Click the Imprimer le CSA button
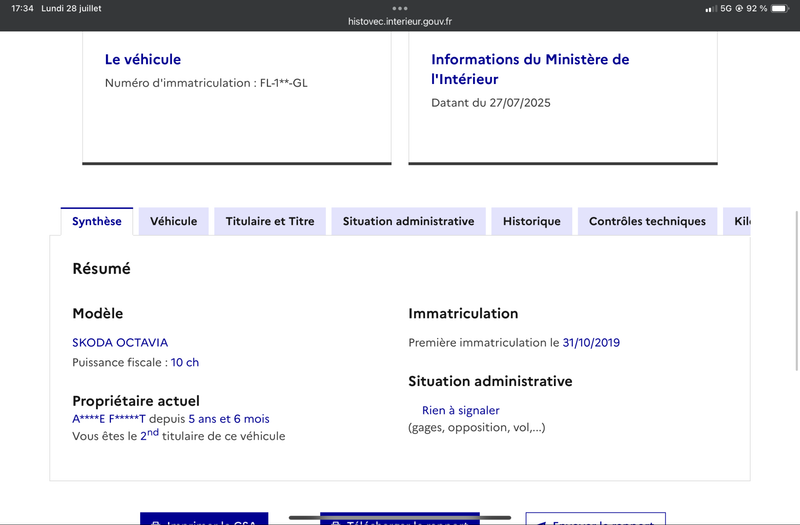 coord(204,519)
